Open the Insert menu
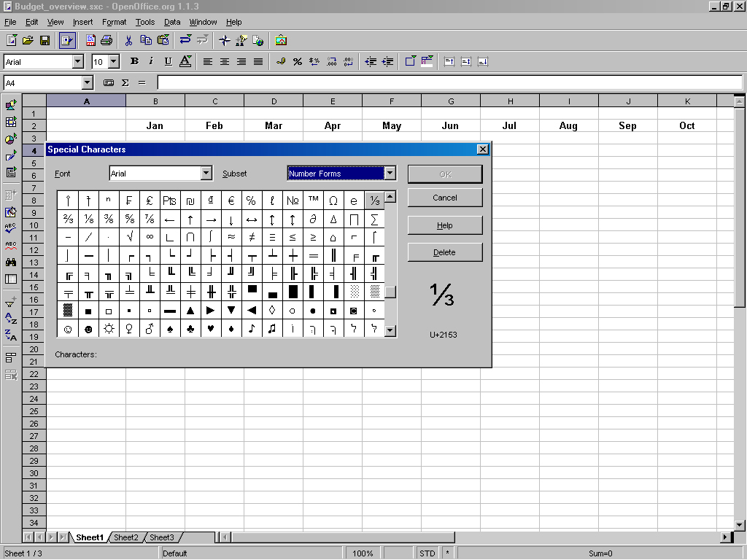This screenshot has width=747, height=560. pos(82,23)
